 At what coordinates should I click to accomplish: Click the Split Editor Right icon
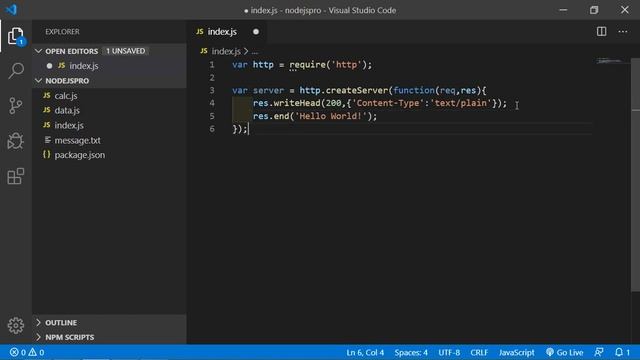[x=601, y=31]
